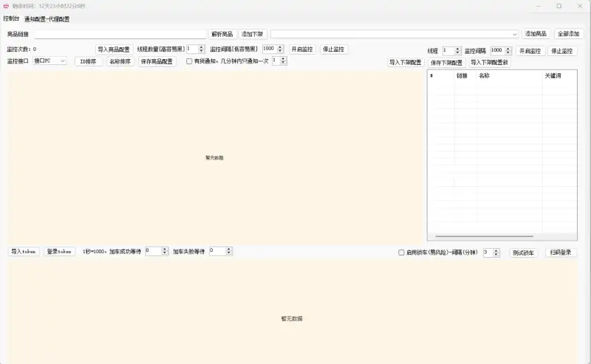Click the 加车成功等待 spinner arrows
The image size is (591, 364).
point(165,251)
